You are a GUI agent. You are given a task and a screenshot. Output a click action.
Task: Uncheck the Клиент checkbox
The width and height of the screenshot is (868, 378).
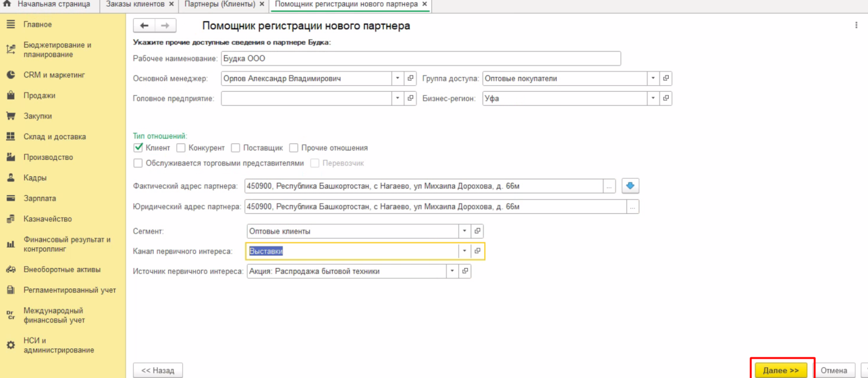(x=138, y=148)
